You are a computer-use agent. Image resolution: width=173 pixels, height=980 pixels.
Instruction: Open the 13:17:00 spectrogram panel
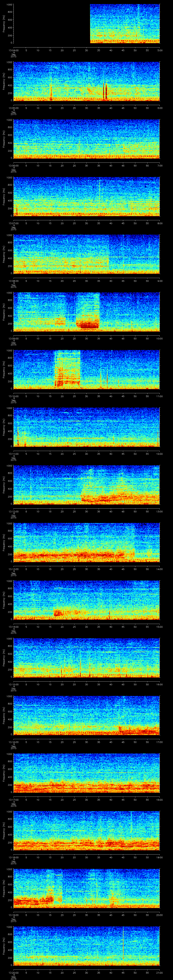(86, 773)
